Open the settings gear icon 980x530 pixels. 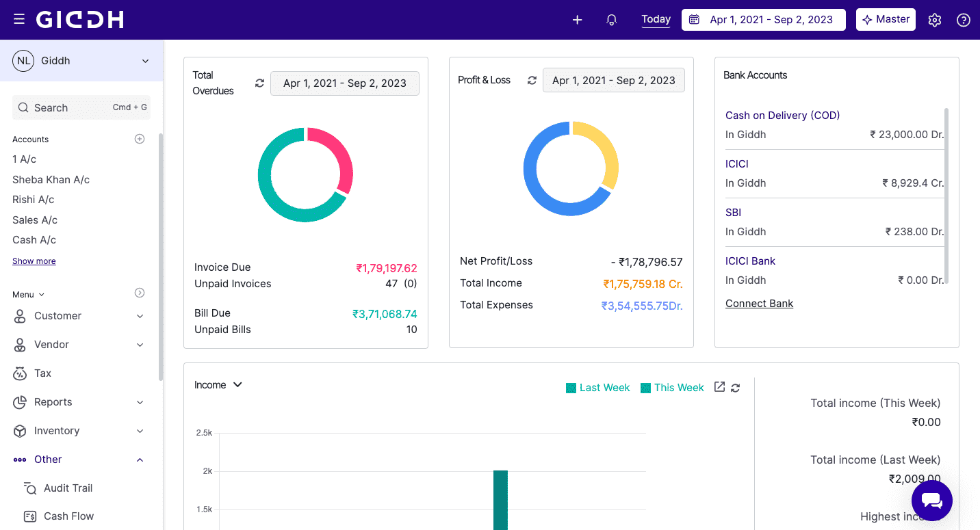[935, 20]
